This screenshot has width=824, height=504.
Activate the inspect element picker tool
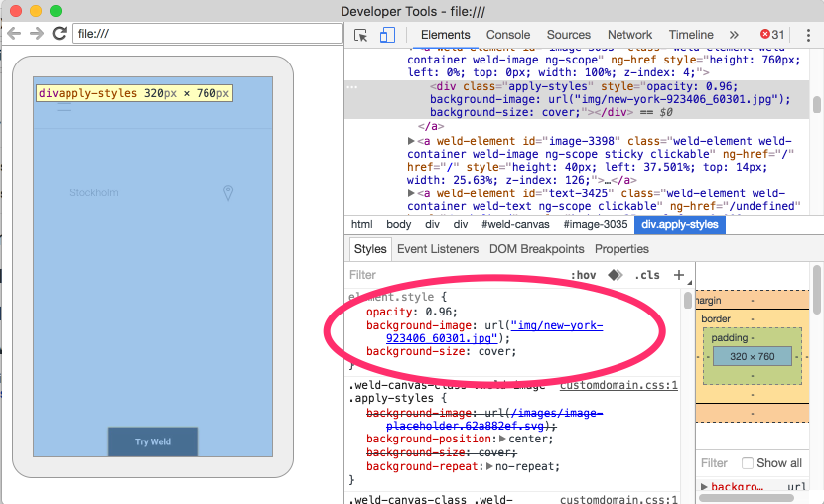pyautogui.click(x=361, y=35)
